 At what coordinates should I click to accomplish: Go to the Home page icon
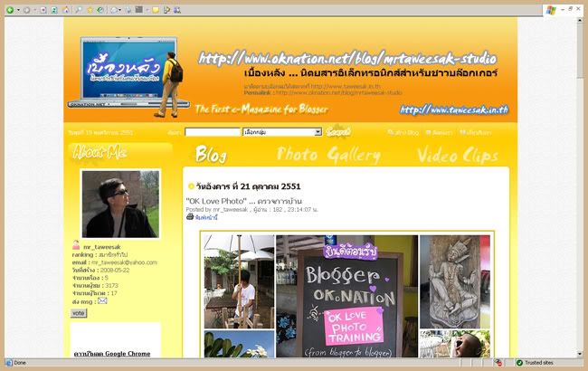pos(66,10)
